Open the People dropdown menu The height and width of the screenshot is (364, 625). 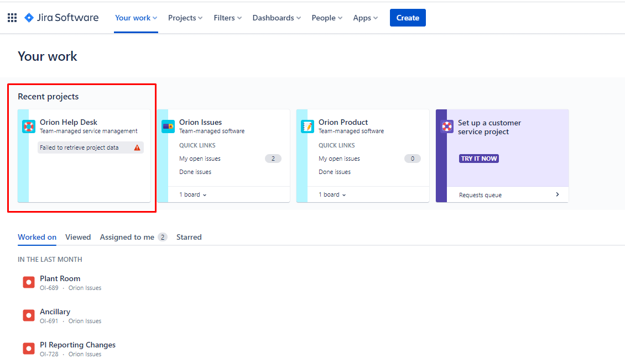(x=327, y=18)
